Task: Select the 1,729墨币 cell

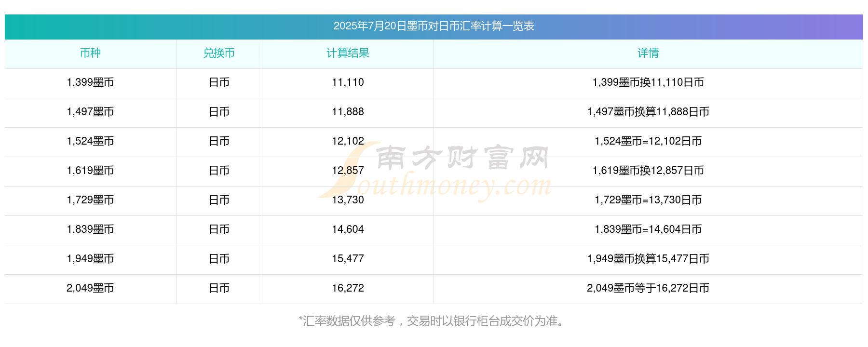Action: 90,200
